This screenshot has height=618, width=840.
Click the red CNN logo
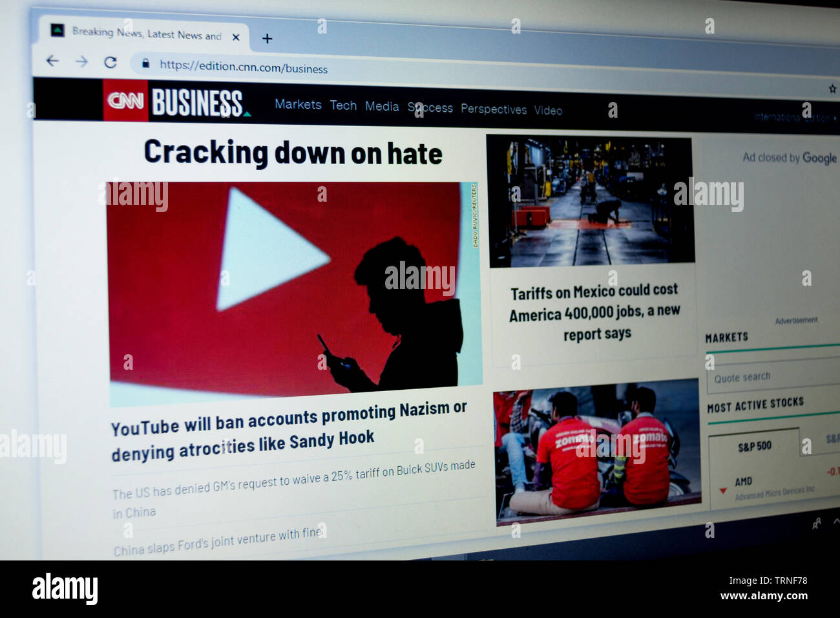click(x=125, y=100)
